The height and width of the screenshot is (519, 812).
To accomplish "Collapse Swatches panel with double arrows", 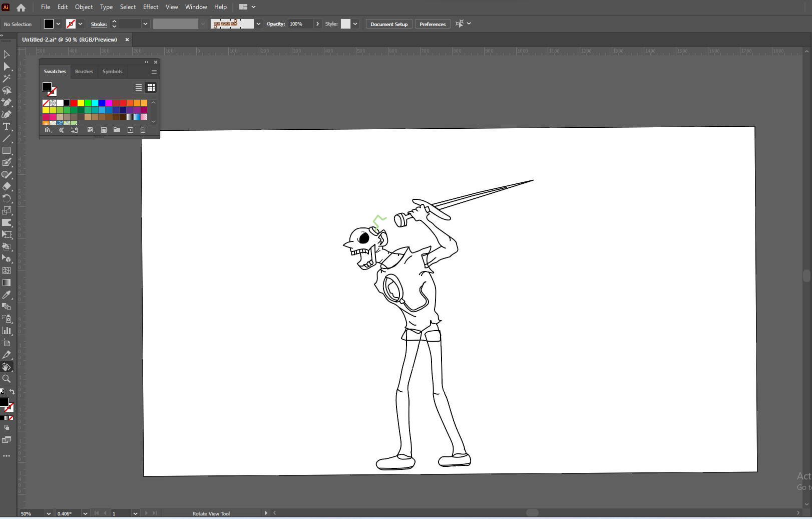I will [147, 62].
